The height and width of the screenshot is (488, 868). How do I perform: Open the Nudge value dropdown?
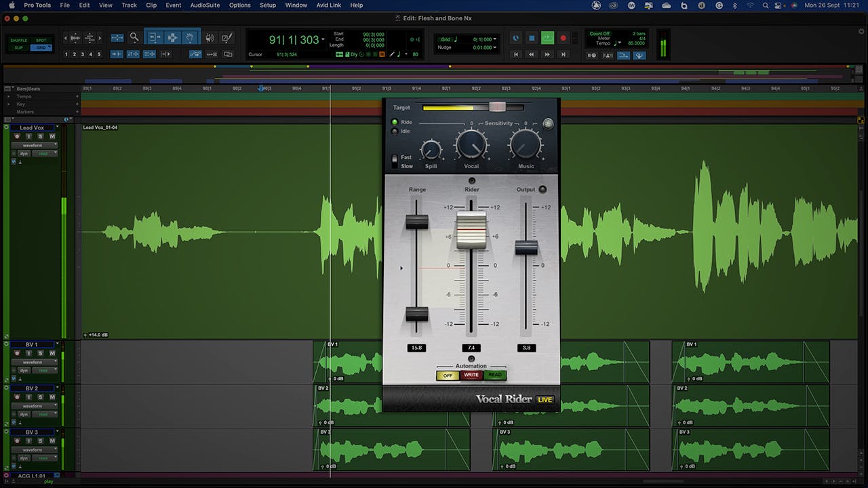[494, 47]
